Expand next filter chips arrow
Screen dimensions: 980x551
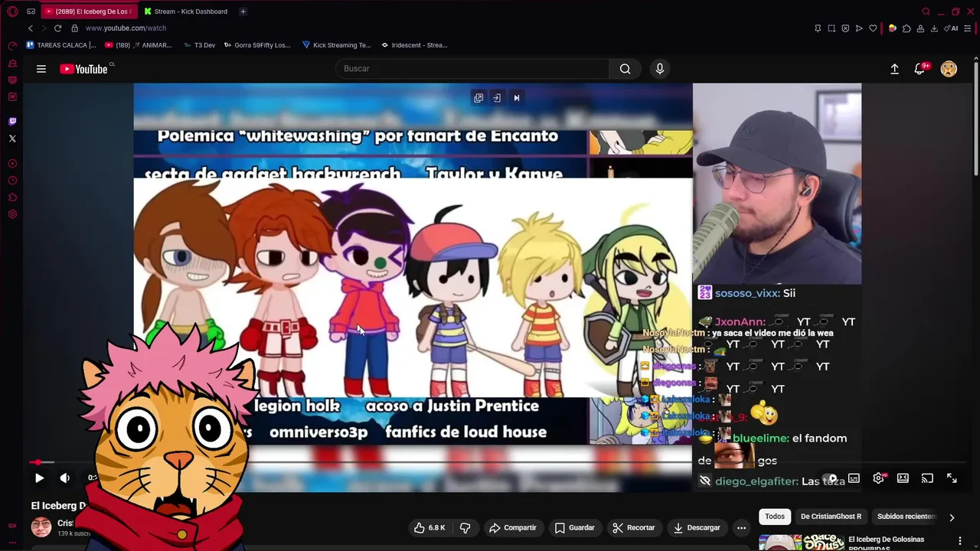pyautogui.click(x=952, y=517)
